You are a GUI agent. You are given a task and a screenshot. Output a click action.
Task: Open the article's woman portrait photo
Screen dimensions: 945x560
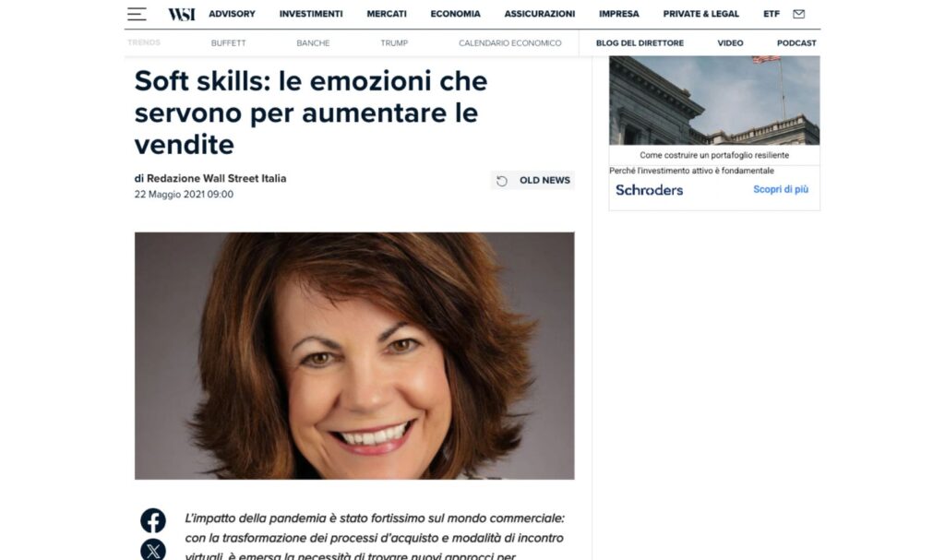(x=354, y=356)
